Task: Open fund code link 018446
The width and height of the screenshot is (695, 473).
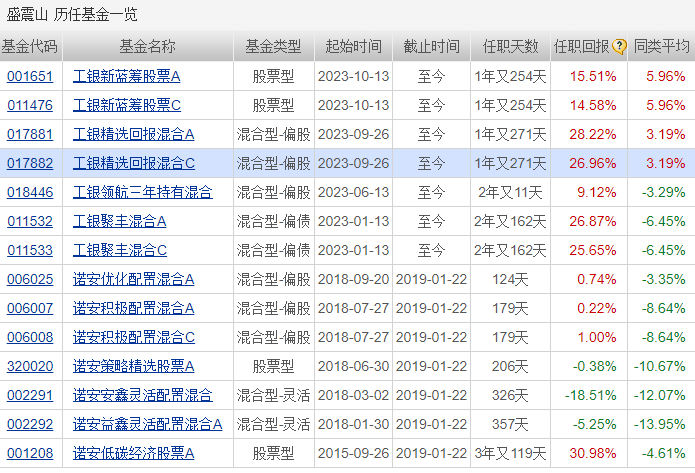Action: 30,192
